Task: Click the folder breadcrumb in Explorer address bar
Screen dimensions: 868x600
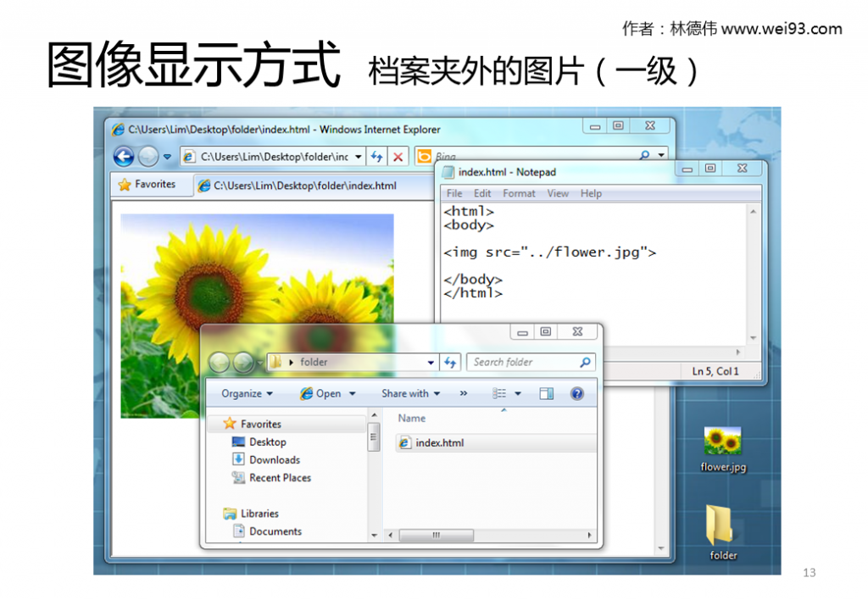Action: [x=314, y=362]
